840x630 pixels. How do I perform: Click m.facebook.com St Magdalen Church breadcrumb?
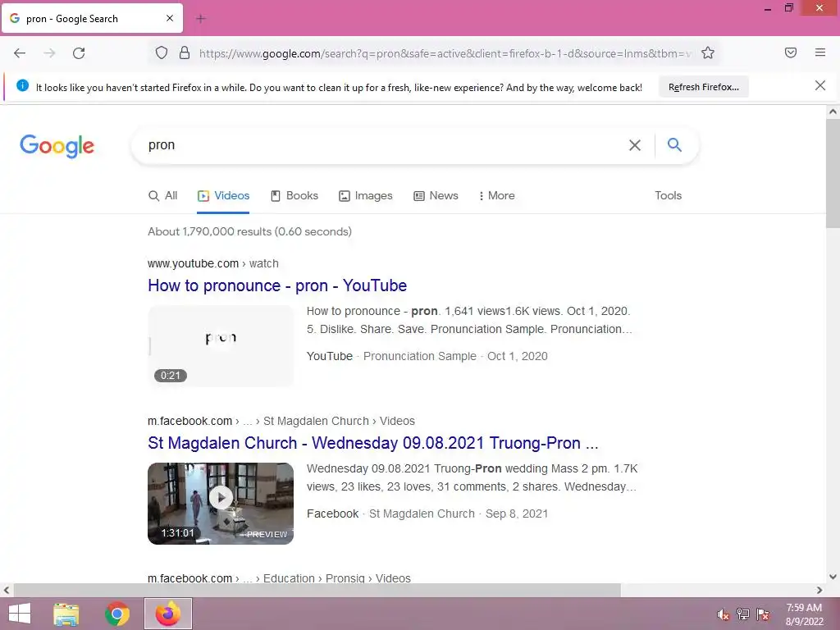(x=281, y=421)
